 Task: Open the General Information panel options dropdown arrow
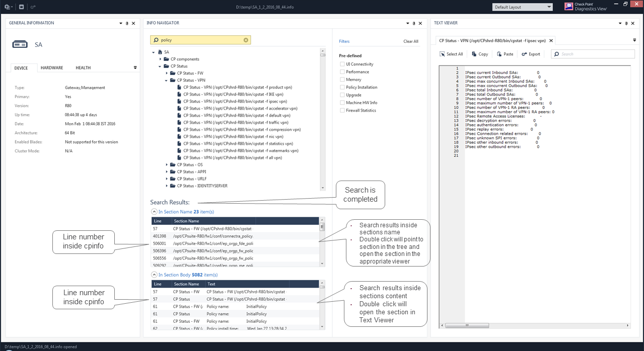121,23
